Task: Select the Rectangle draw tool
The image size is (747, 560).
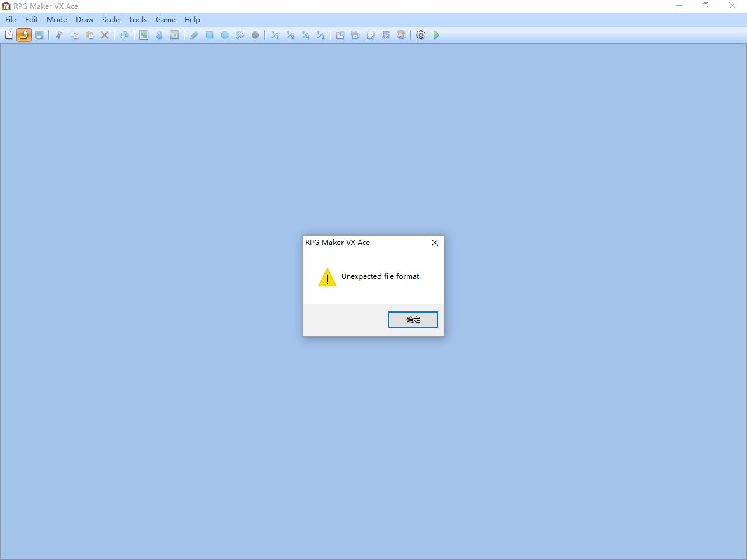Action: click(x=210, y=35)
